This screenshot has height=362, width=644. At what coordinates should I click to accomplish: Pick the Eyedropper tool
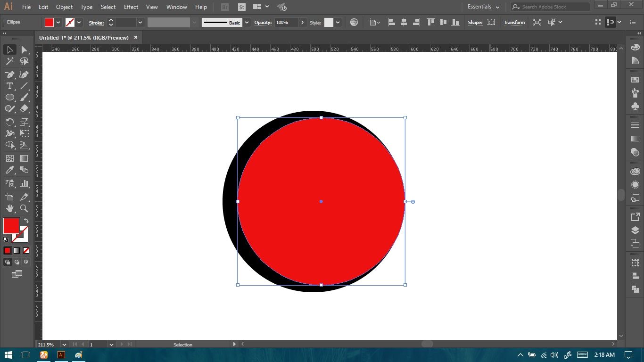coord(9,170)
